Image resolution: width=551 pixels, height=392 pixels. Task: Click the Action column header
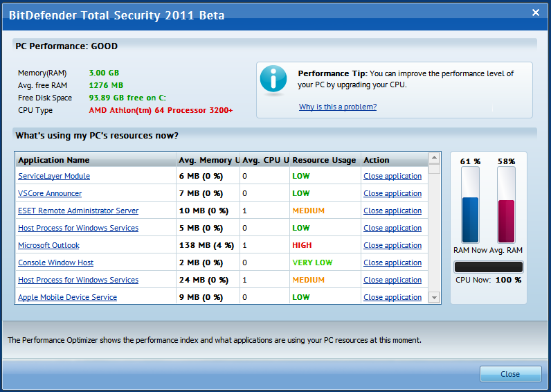(395, 160)
